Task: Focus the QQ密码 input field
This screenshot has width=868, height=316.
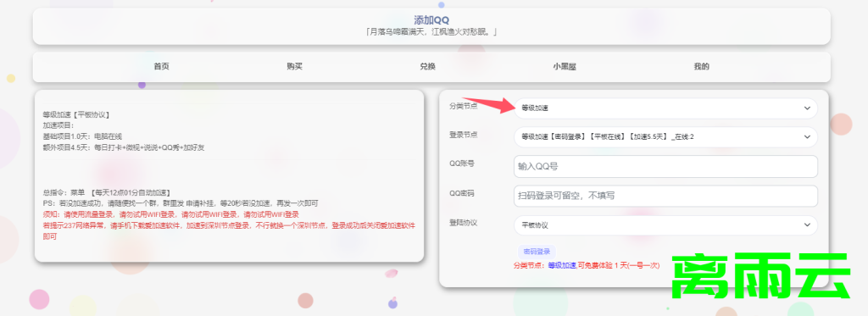Action: tap(665, 196)
